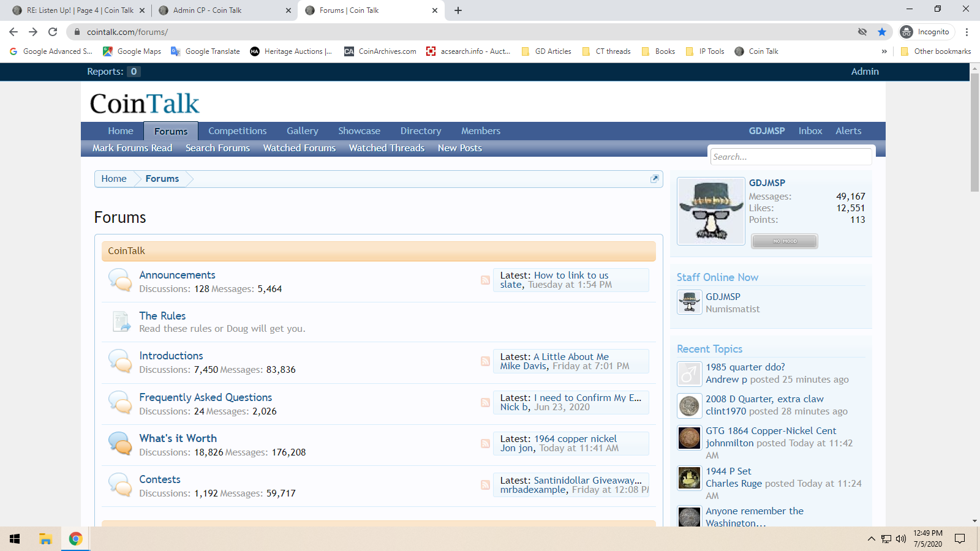
Task: Open the Inbox link
Action: pyautogui.click(x=810, y=131)
